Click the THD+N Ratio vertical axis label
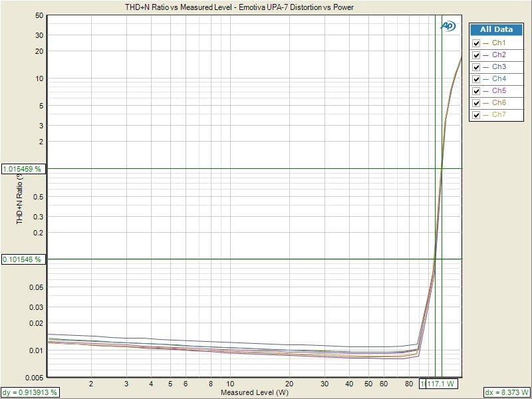The height and width of the screenshot is (399, 532). pos(20,193)
